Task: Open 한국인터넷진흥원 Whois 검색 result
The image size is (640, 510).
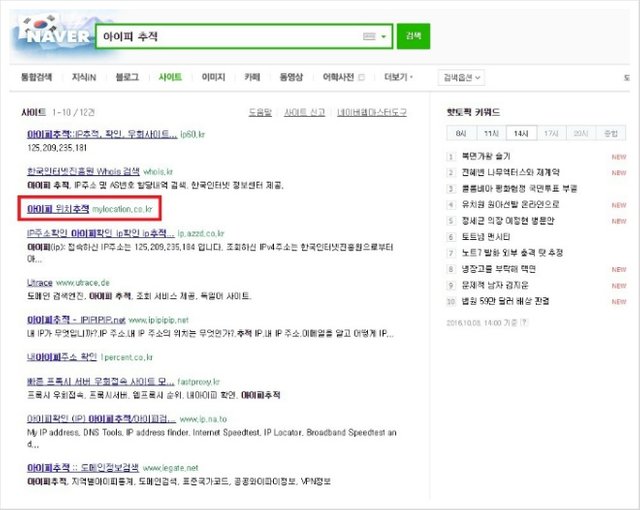Action: [x=83, y=171]
